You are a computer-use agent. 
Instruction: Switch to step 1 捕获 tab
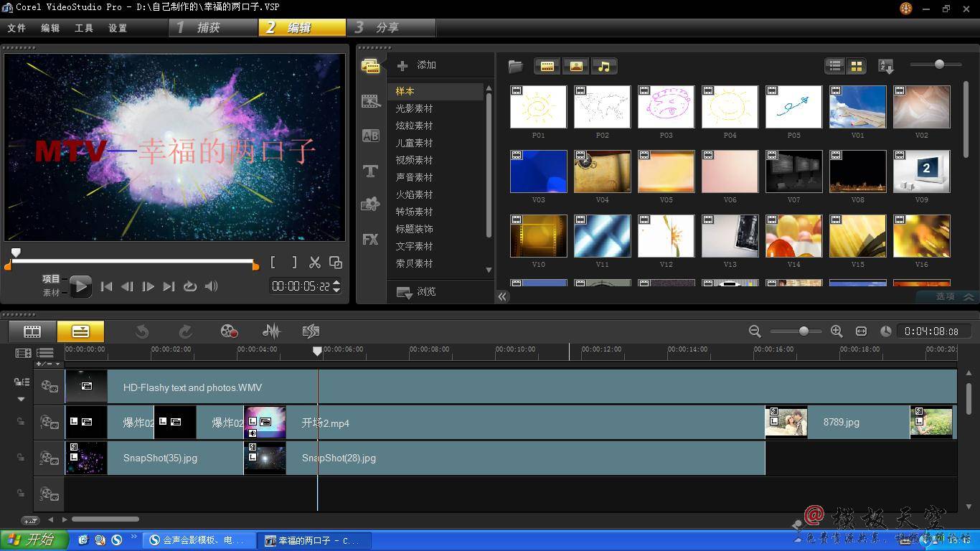pyautogui.click(x=213, y=27)
